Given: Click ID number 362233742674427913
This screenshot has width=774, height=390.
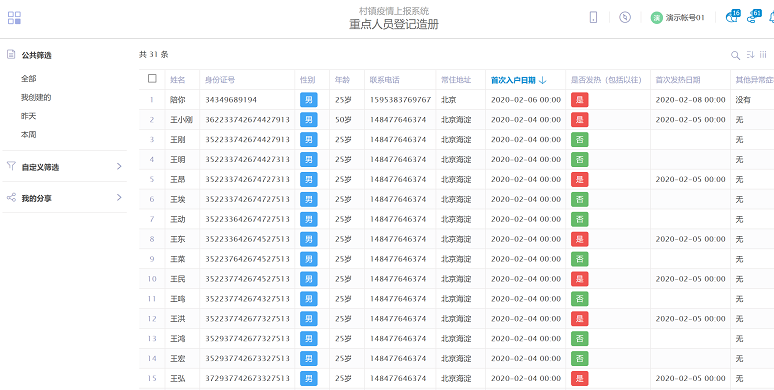Looking at the screenshot, I should [247, 119].
